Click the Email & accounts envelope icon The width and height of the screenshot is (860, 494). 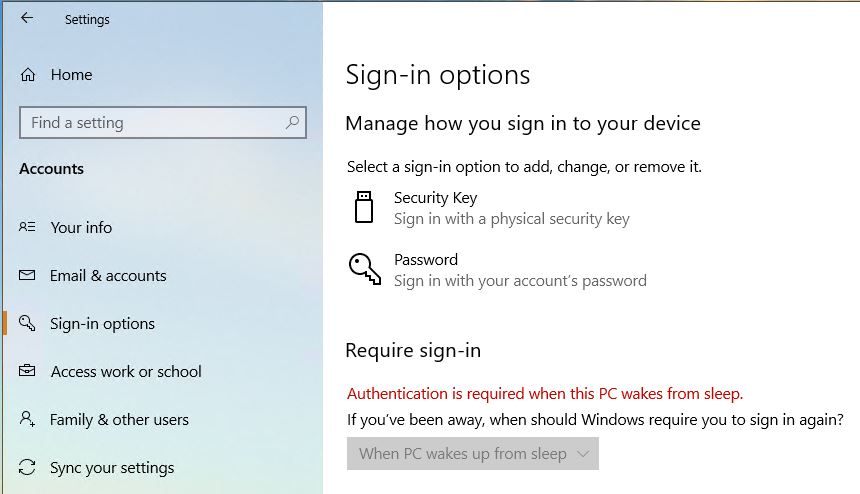(x=27, y=275)
